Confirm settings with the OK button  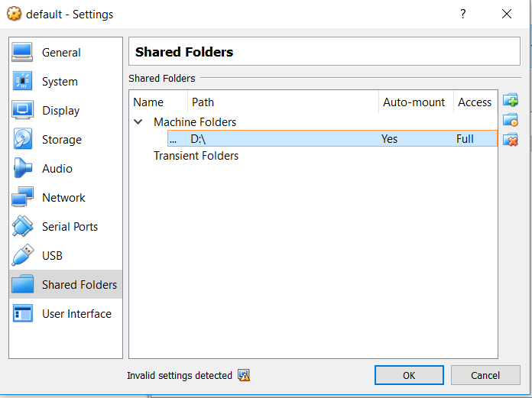click(409, 375)
